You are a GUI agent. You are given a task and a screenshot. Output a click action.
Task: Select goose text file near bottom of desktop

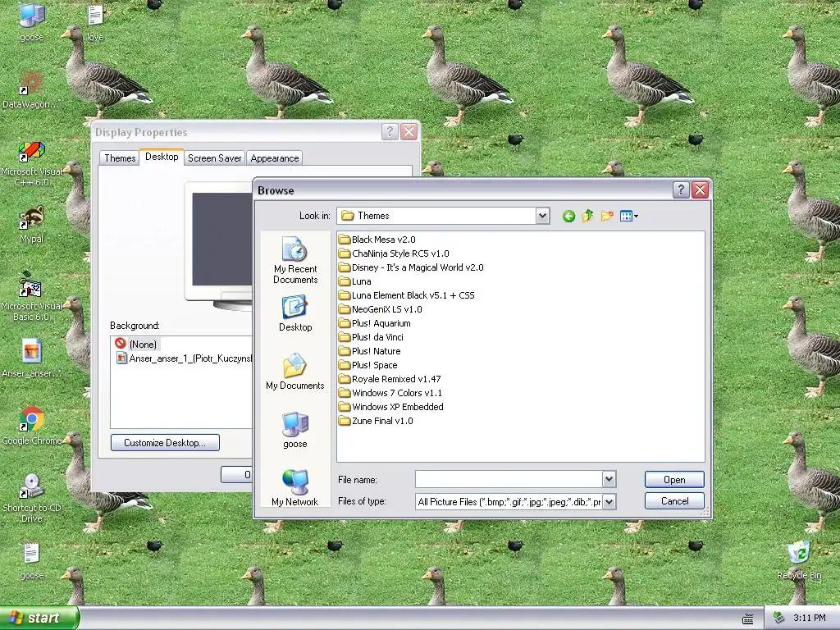click(31, 561)
